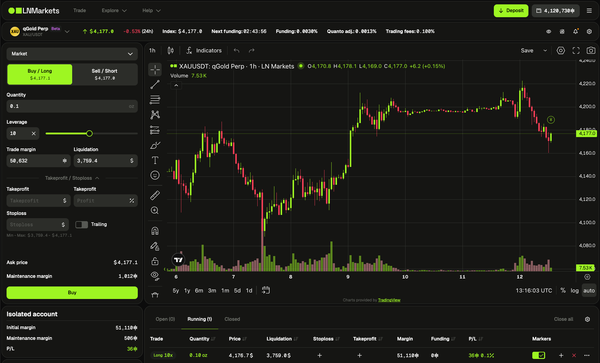Take a chart snapshot with camera icon
600x363 pixels.
[591, 50]
